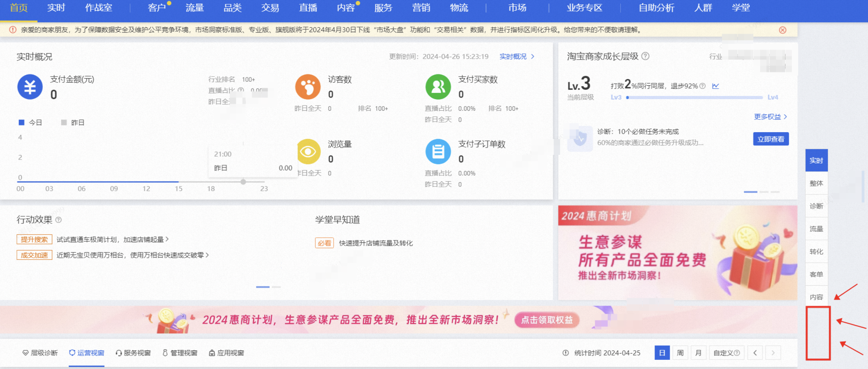This screenshot has height=369, width=868.
Task: Open 自助分析 menu item
Action: (x=656, y=8)
